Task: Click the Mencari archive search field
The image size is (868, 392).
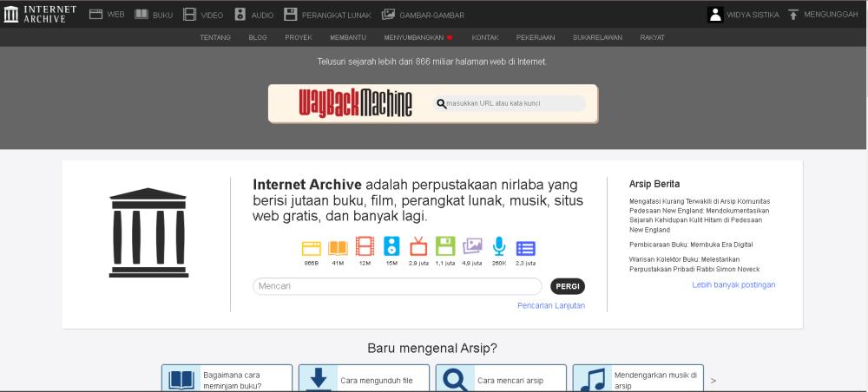Action: tap(398, 286)
